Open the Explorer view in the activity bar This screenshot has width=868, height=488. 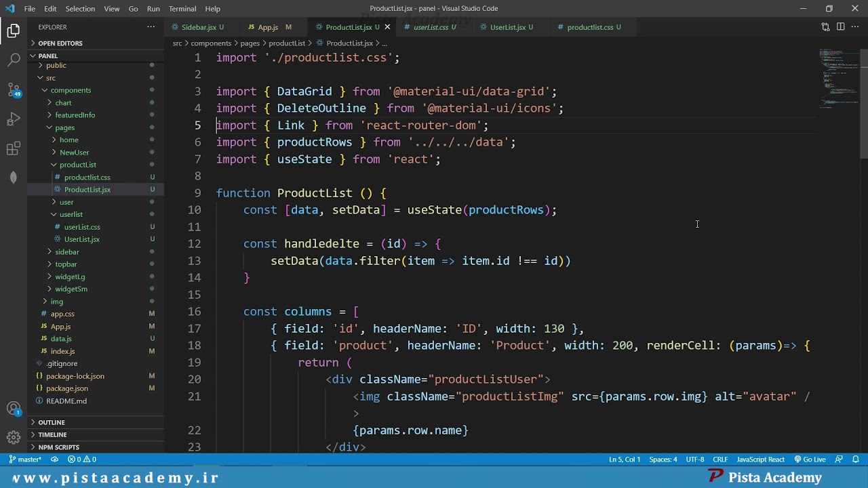[x=14, y=30]
